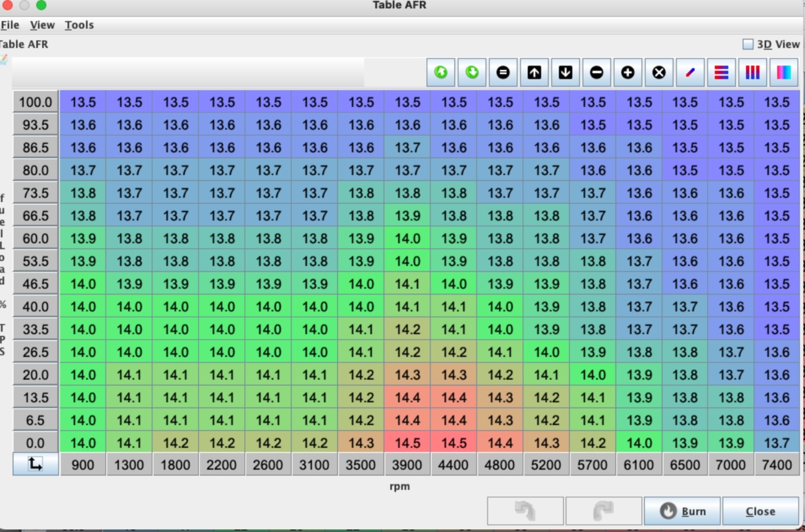Click the black up-arrow increase icon

tap(534, 72)
